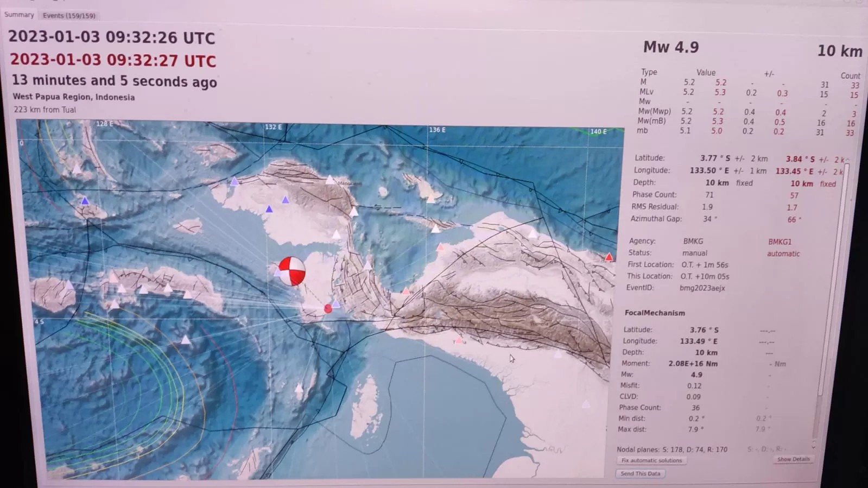Click the white station triangle beside Manokwari label
868x488 pixels.
tap(330, 180)
